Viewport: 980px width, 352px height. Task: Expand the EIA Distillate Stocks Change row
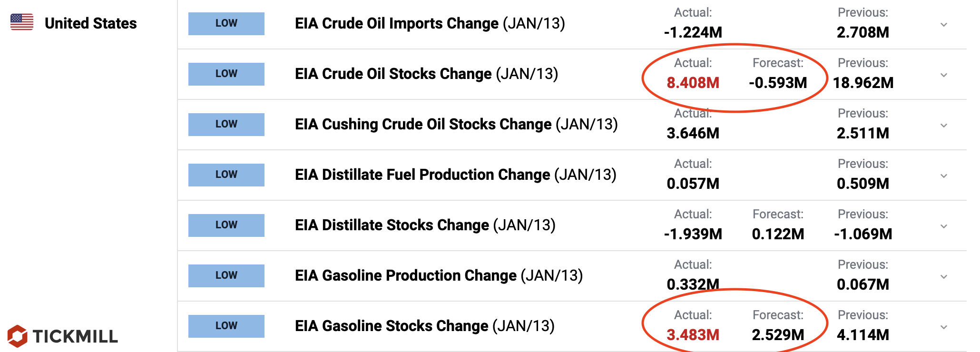(x=944, y=226)
